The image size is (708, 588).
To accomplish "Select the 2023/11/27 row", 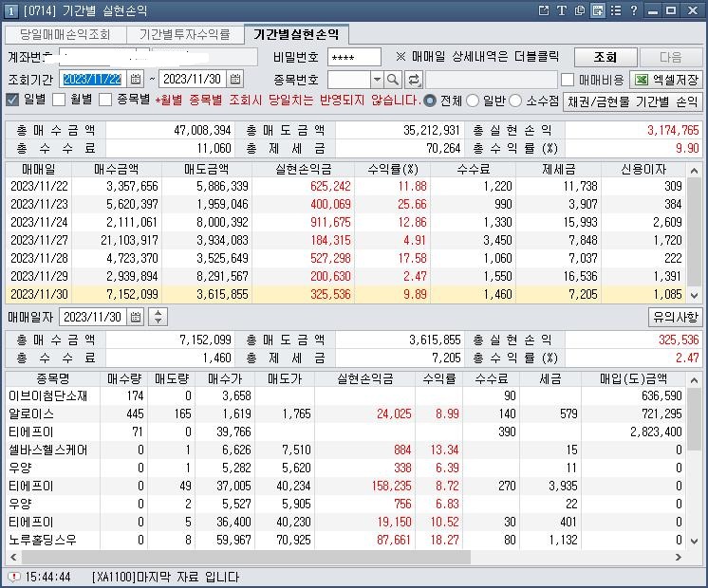I will coord(346,240).
